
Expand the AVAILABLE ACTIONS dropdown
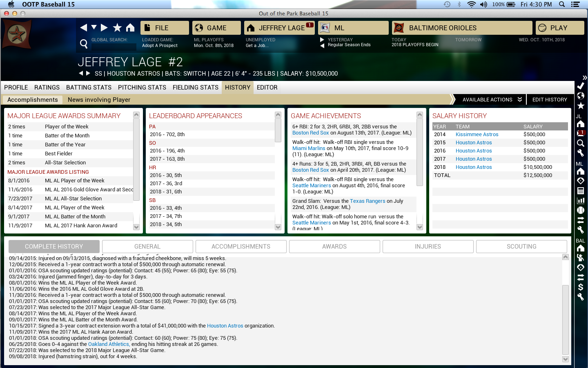click(x=492, y=99)
